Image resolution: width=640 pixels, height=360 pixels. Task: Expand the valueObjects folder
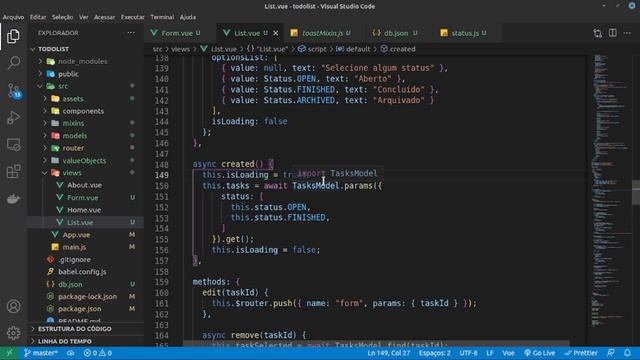pos(86,160)
